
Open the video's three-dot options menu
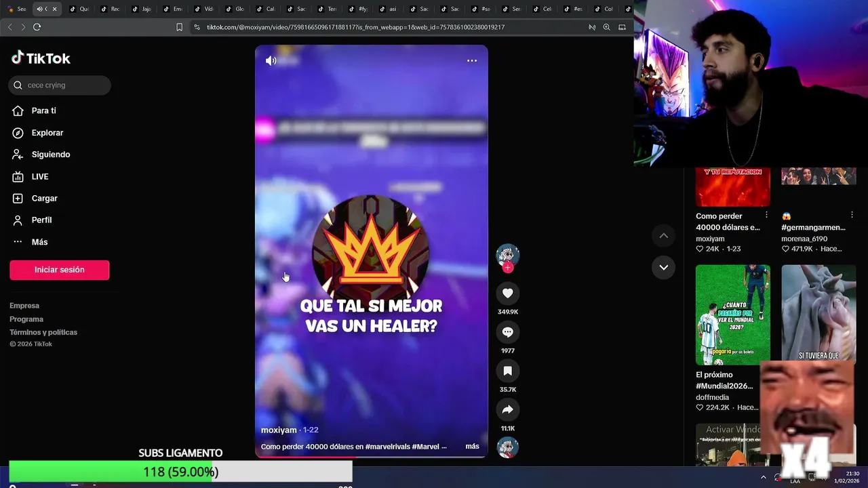click(472, 60)
